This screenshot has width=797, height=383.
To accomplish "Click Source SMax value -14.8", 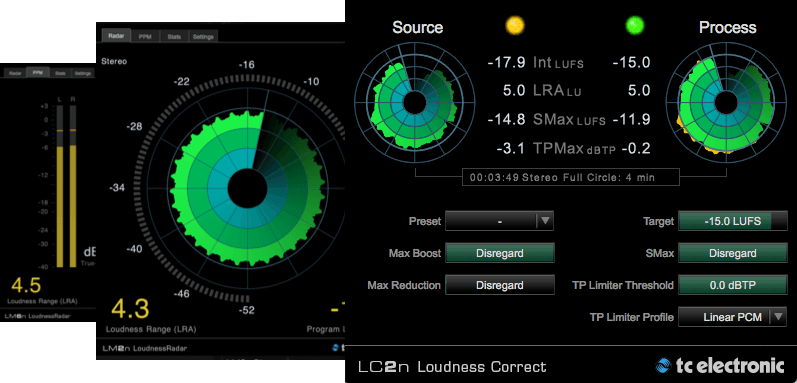I will click(x=506, y=120).
